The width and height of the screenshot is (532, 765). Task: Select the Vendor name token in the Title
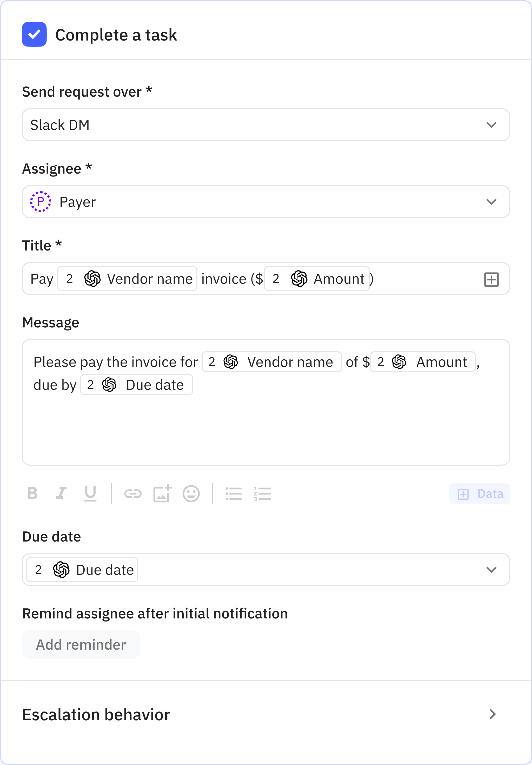pos(127,279)
